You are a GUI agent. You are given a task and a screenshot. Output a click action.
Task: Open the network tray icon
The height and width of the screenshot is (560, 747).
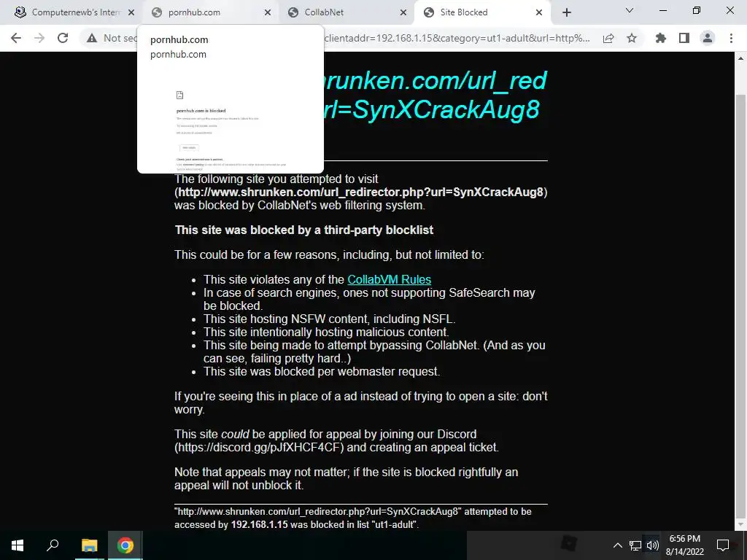pyautogui.click(x=635, y=545)
